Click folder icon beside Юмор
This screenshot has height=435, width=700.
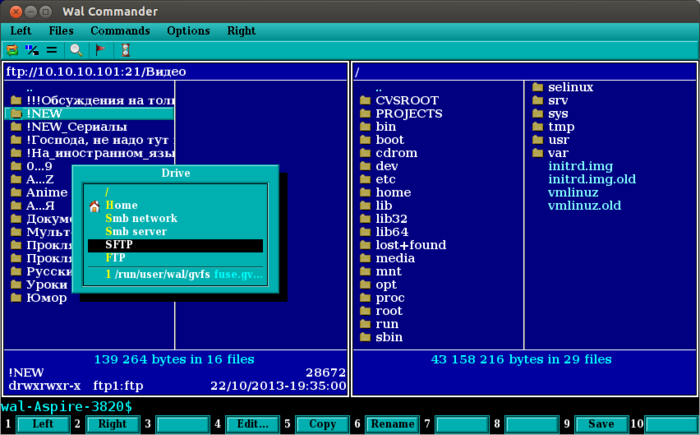[16, 297]
